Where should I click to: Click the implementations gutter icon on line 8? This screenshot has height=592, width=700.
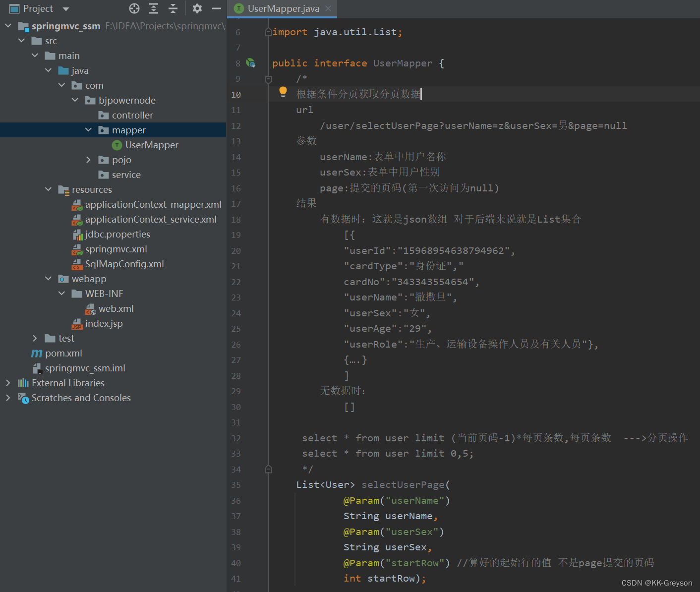point(251,63)
